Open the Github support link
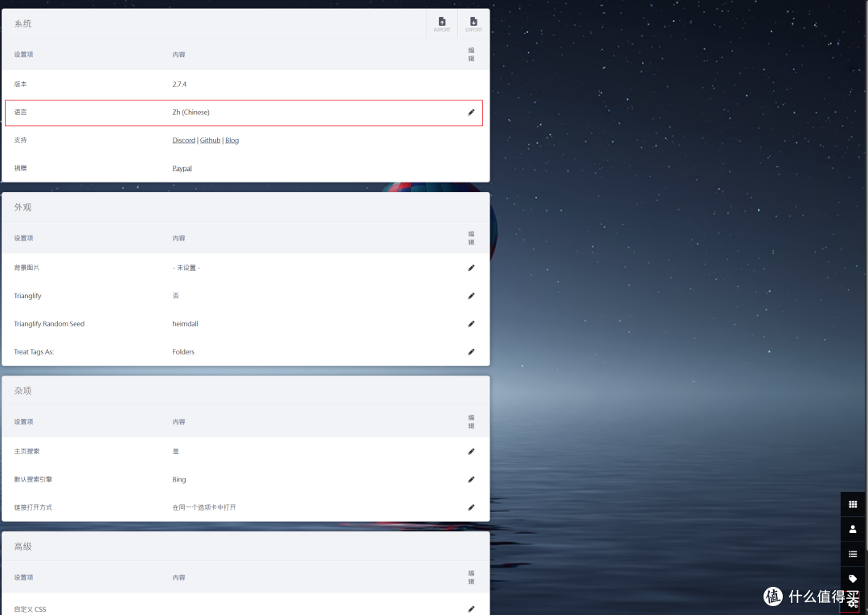868x615 pixels. coord(211,141)
